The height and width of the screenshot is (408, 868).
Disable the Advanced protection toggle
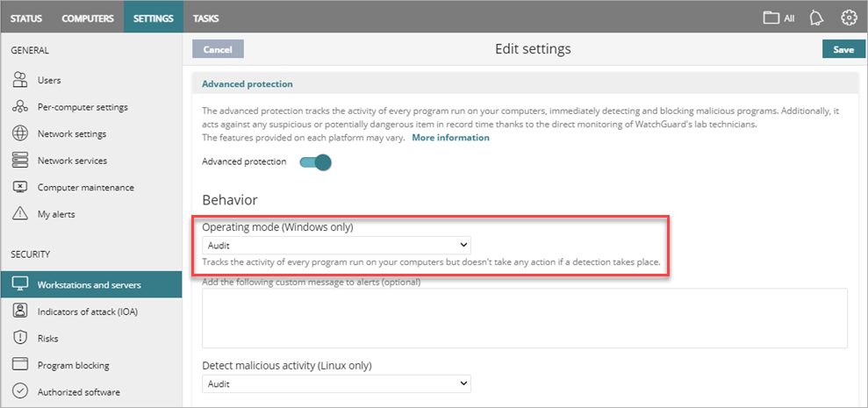pos(315,162)
